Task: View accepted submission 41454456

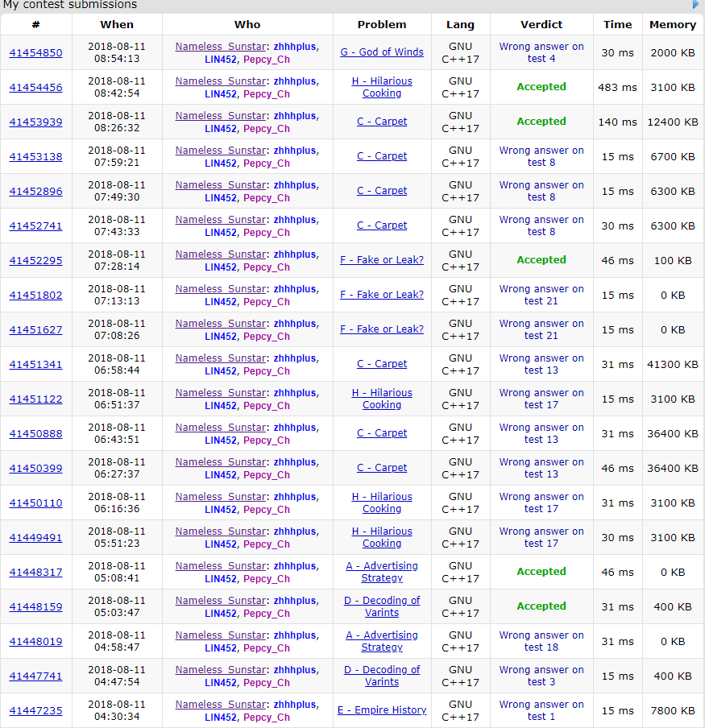Action: tap(35, 88)
